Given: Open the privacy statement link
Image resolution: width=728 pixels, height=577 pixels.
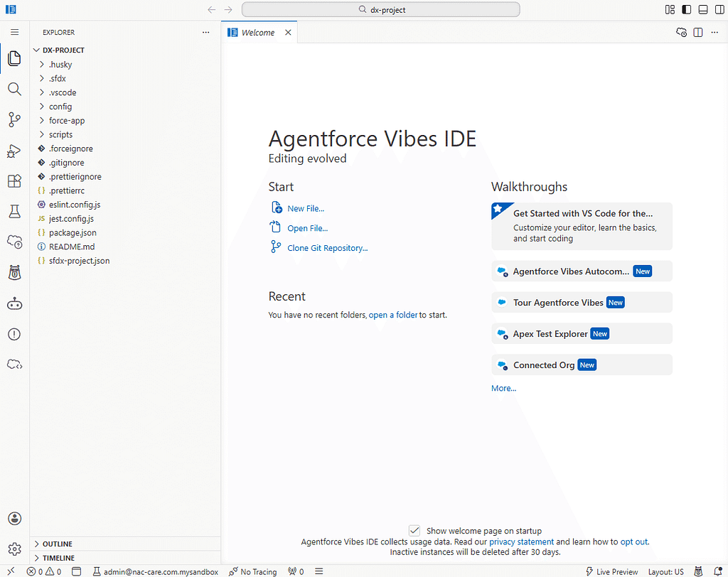Looking at the screenshot, I should coord(521,541).
